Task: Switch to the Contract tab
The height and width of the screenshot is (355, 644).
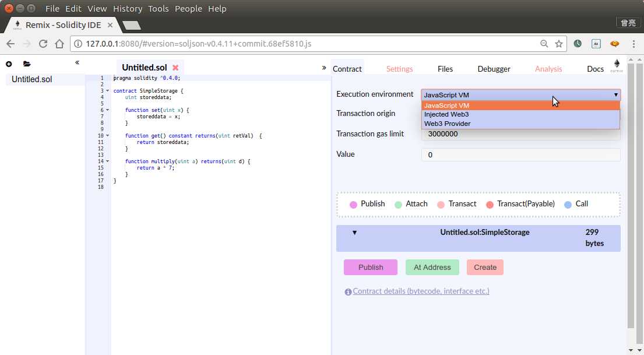Action: [x=347, y=69]
